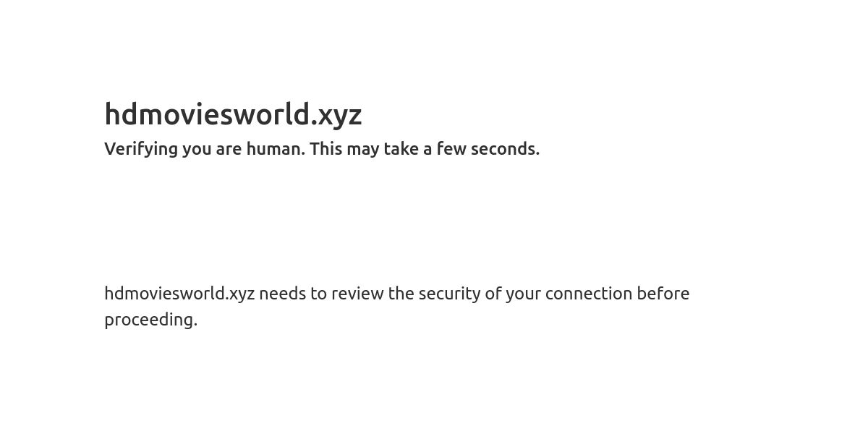Click the word "security" in the paragraph
Image resolution: width=868 pixels, height=434 pixels.
449,294
